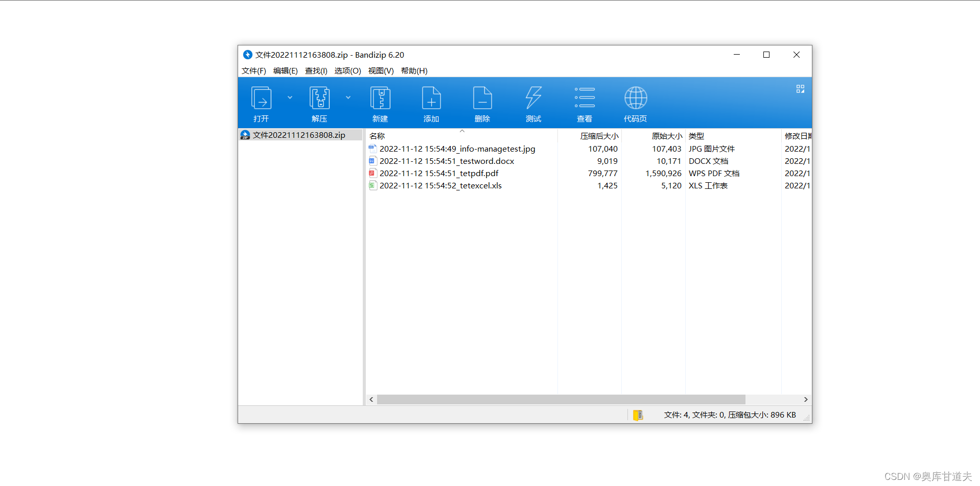Click the Add (添加) file icon
Screen dimensions: 980x486
tap(431, 98)
